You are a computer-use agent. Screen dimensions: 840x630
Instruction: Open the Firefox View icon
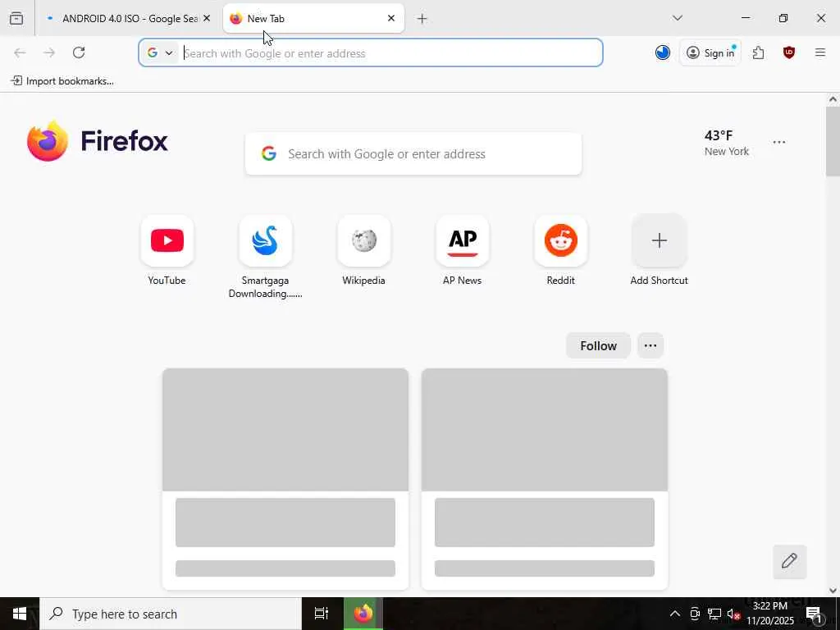(16, 18)
